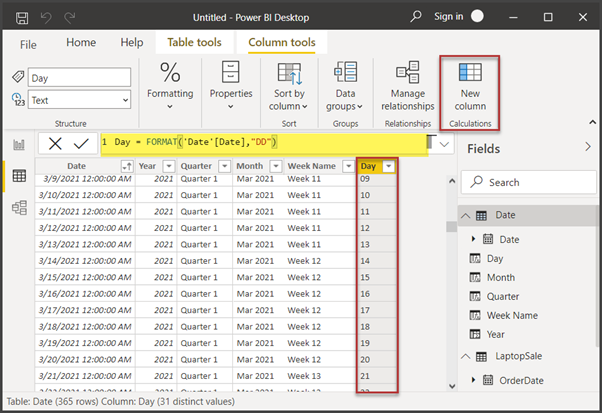
Task: Click the Quarter calculated column icon
Action: coord(475,296)
